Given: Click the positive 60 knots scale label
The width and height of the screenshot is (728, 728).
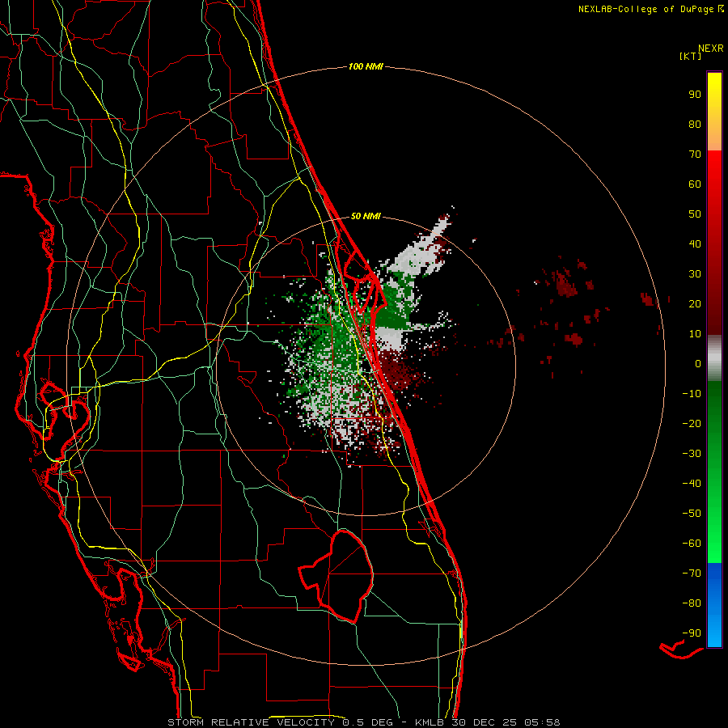Looking at the screenshot, I should click(695, 184).
